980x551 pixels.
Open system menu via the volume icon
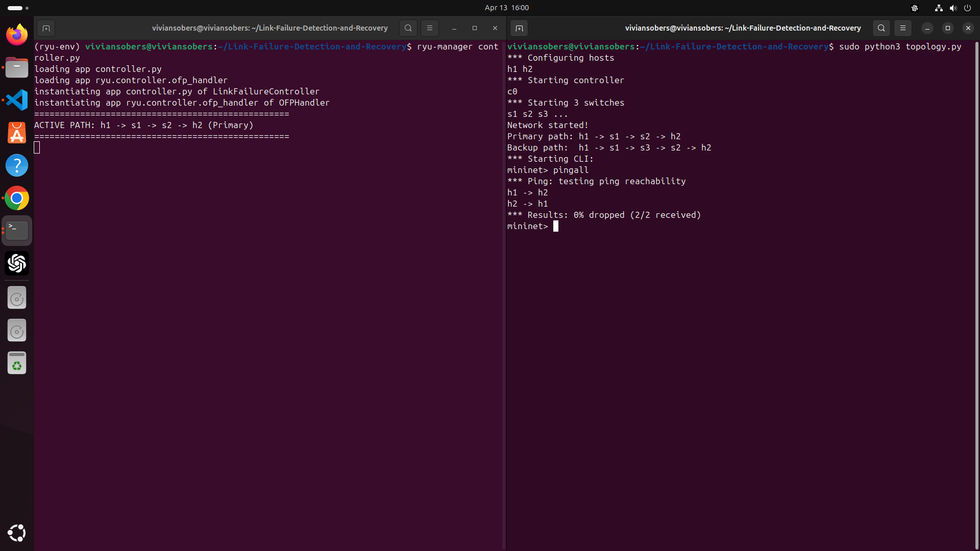953,8
